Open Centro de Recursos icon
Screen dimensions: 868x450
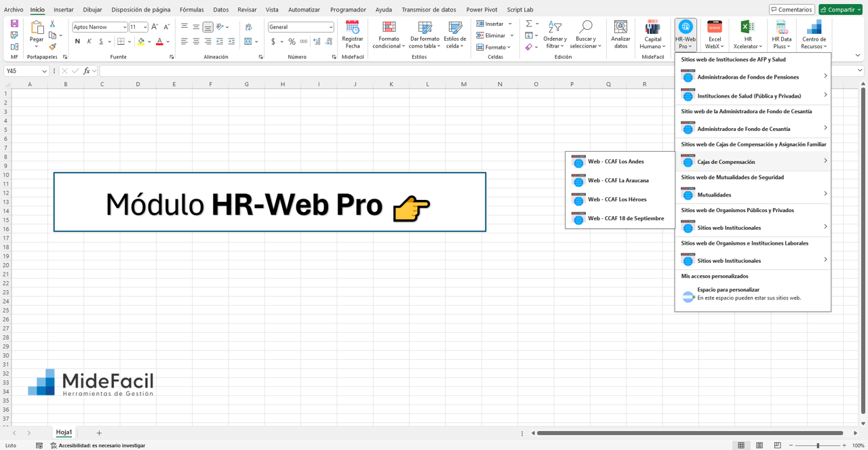pos(814,27)
